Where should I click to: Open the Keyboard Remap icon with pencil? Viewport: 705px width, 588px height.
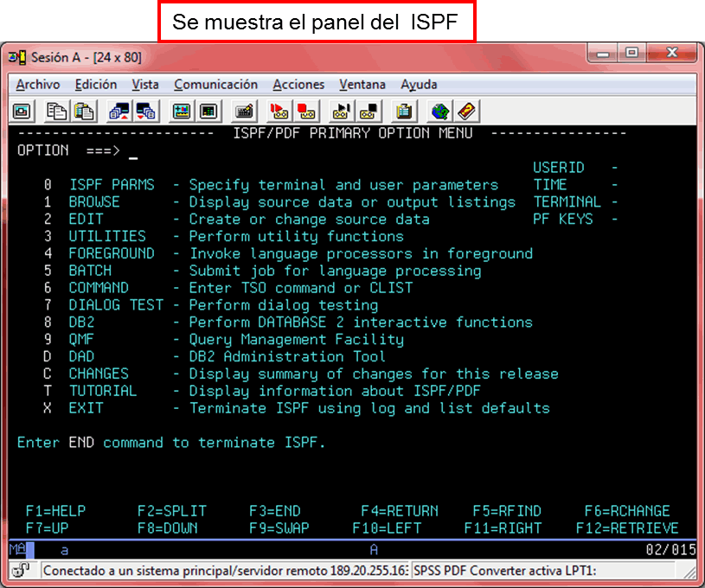244,111
